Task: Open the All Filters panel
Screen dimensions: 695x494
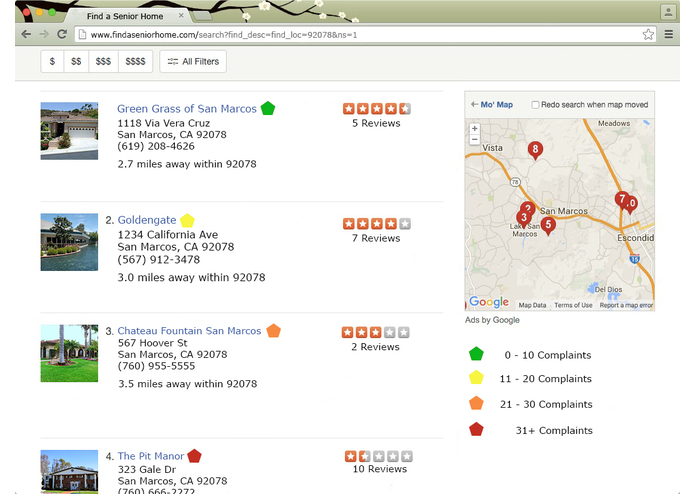Action: tap(193, 61)
